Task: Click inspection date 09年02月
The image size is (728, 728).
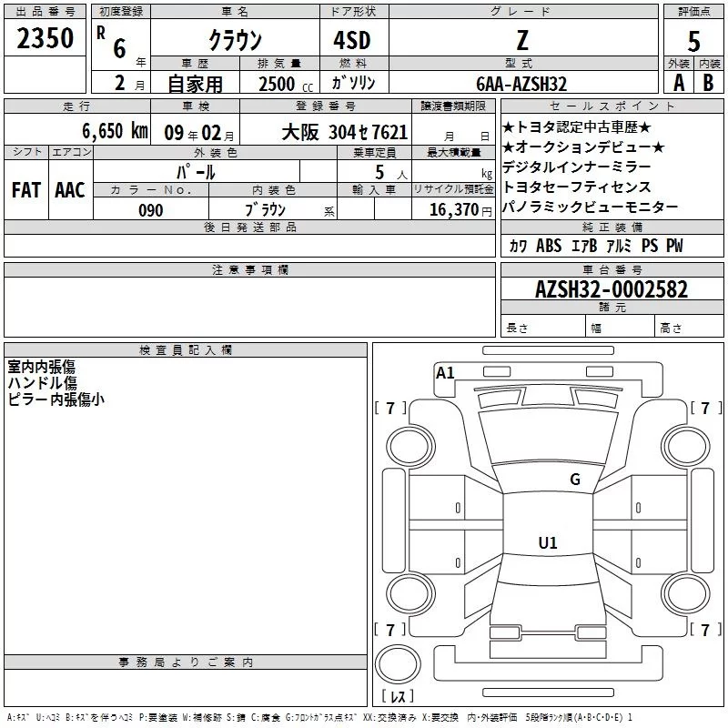Action: [199, 133]
